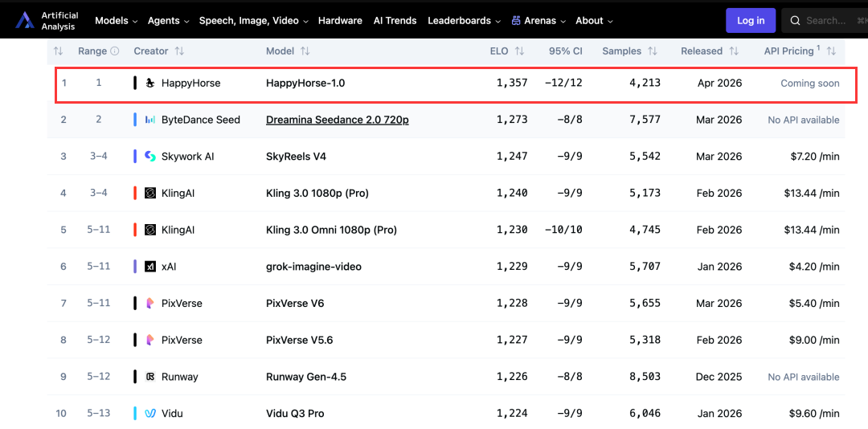Expand the Models dropdown menu
Viewport: 868px width, 429px height.
coord(116,21)
